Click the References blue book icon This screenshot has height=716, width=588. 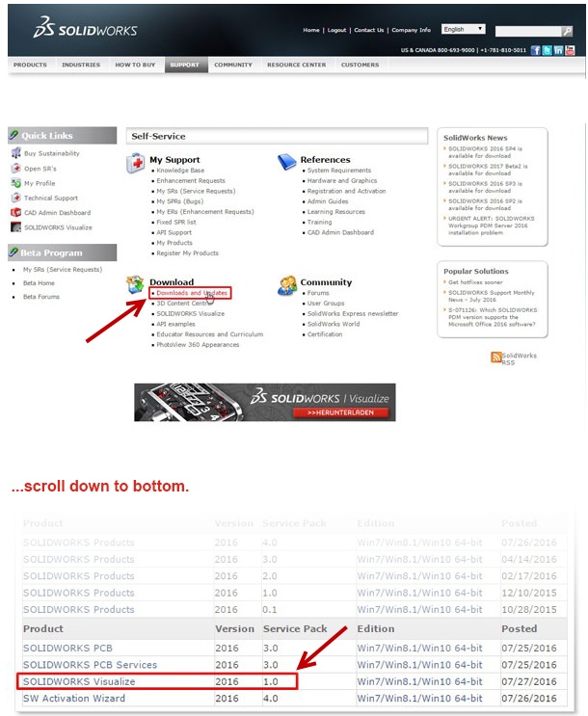tap(287, 162)
